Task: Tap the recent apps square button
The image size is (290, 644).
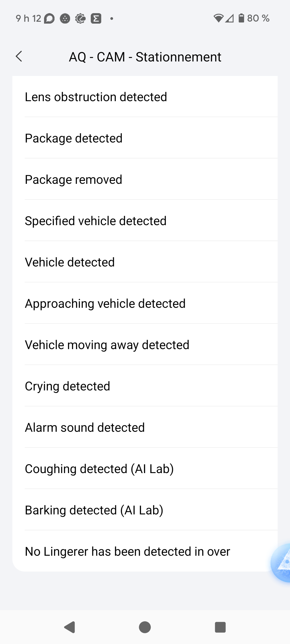Action: [220, 627]
